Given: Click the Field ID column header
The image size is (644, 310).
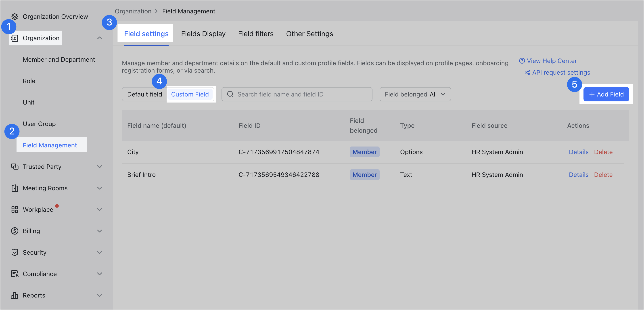Looking at the screenshot, I should pos(249,126).
